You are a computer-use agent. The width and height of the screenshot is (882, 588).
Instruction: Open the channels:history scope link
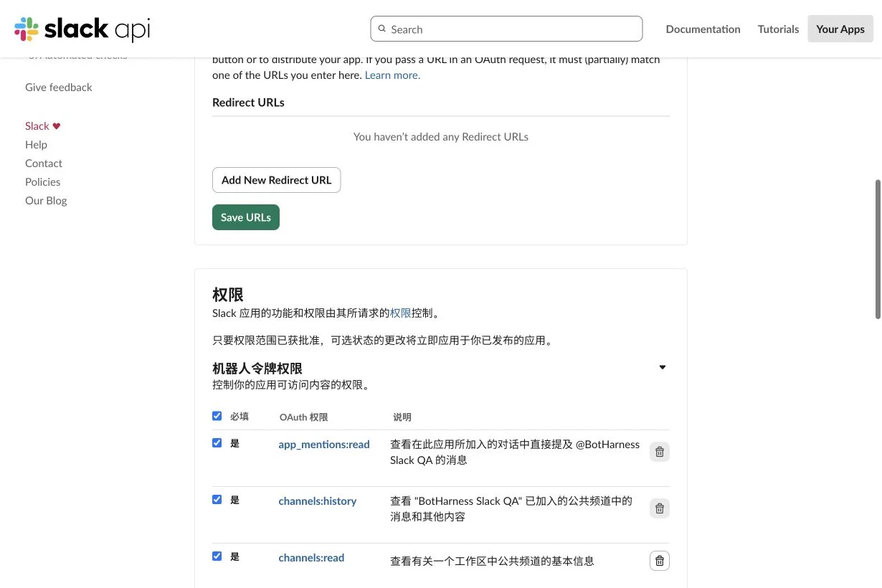[x=318, y=501]
